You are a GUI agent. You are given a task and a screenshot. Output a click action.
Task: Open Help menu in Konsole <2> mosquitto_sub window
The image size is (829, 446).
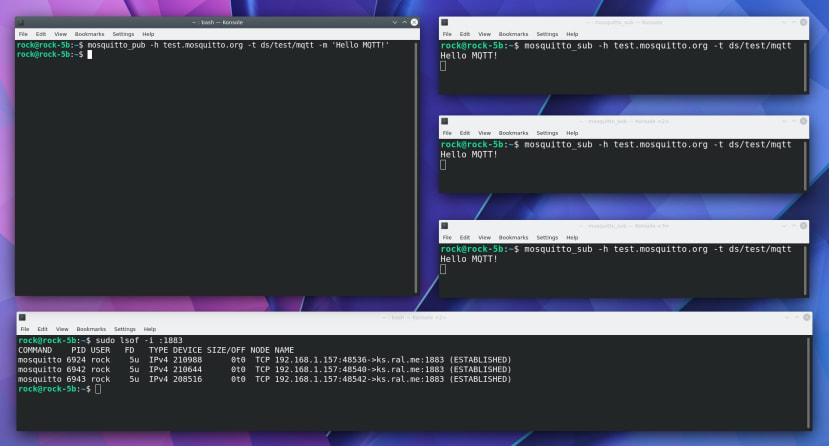[572, 133]
